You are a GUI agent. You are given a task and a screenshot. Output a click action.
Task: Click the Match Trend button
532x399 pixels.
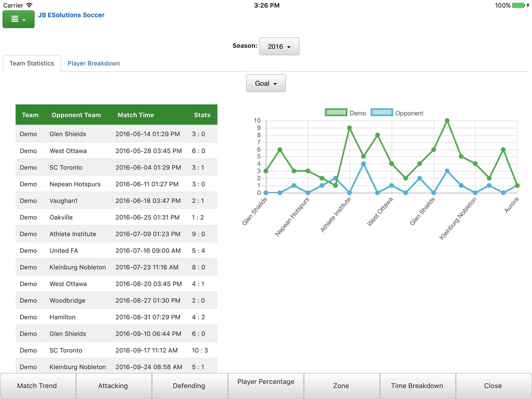(37, 386)
